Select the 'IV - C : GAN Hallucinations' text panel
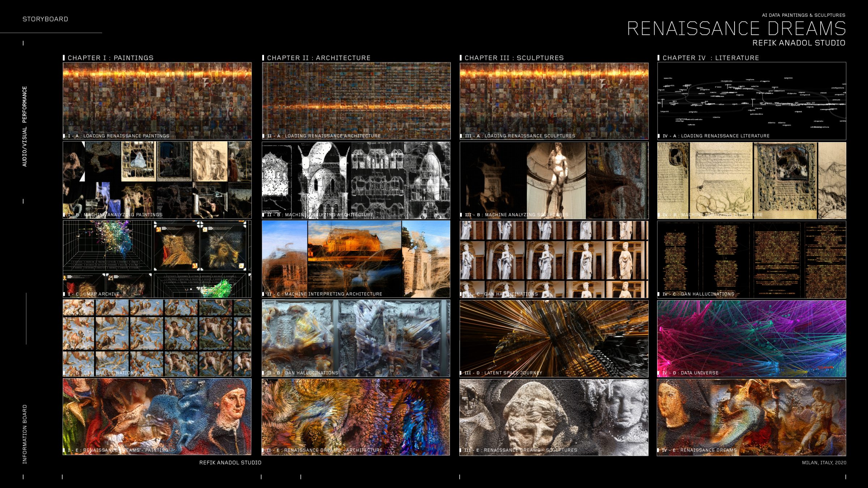 (x=752, y=259)
